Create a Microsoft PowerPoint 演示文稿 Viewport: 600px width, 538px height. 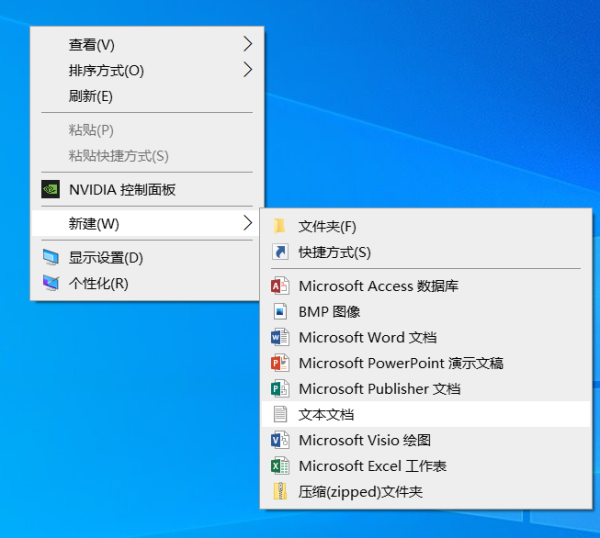point(426,363)
